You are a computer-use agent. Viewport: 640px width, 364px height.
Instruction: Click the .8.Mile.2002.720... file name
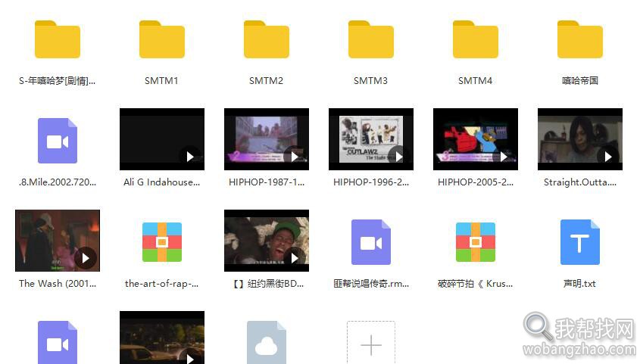coord(58,182)
